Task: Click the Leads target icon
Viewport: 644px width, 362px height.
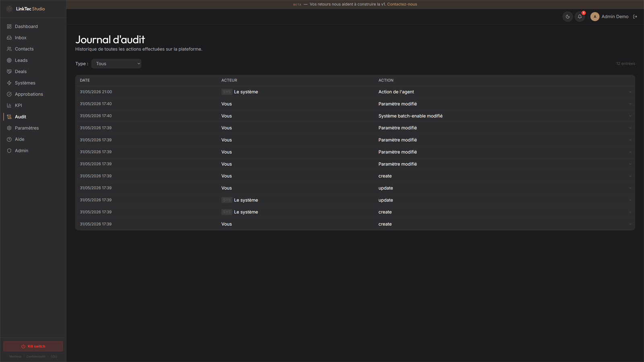Action: [9, 60]
